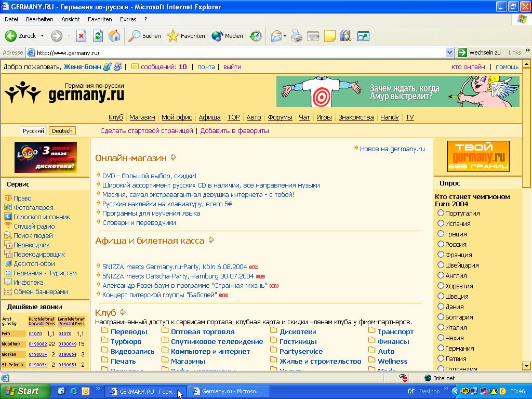Pick Россия as Euro 2004 champion
Screen dimensions: 532x399
pyautogui.click(x=441, y=244)
